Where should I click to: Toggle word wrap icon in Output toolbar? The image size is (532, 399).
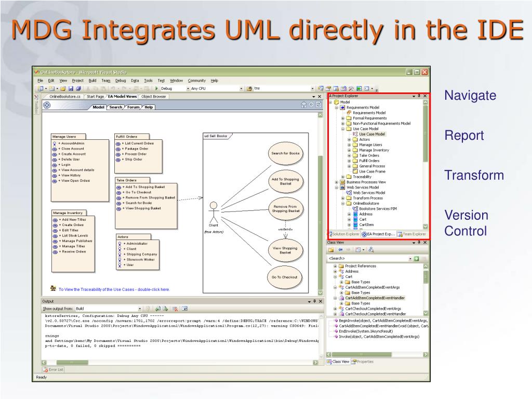(x=184, y=309)
